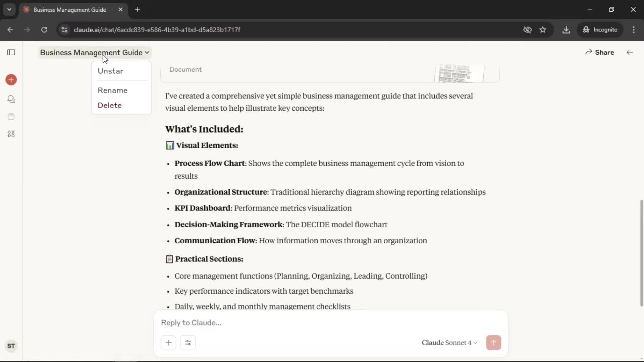Click the 'Decision-Making Framework' bold text
The width and height of the screenshot is (644, 362).
[x=228, y=225]
